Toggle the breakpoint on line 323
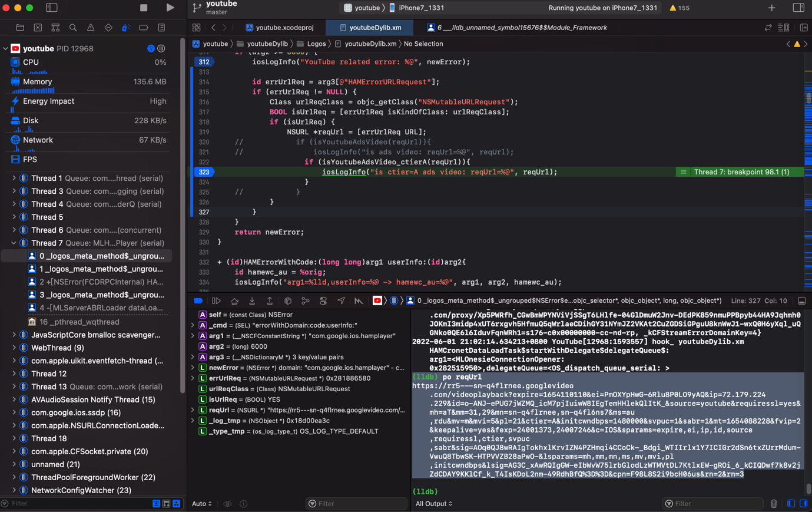 tap(204, 172)
